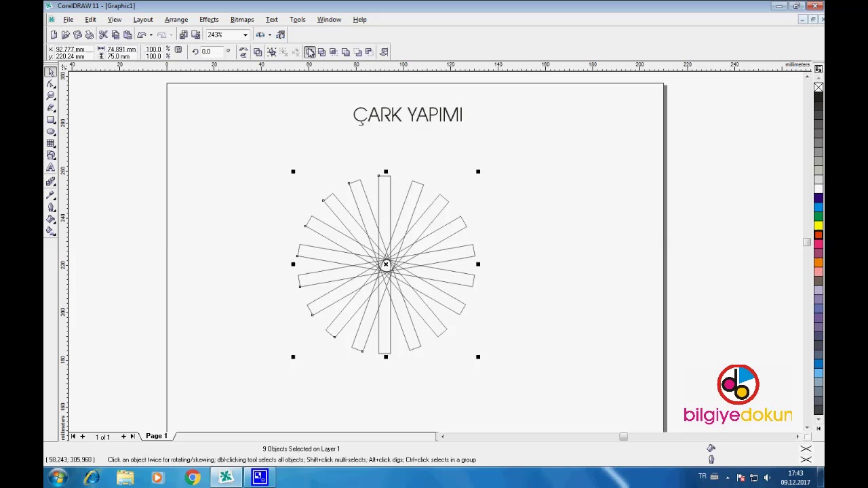Expand the Undo history dropdown arrow

pos(151,35)
